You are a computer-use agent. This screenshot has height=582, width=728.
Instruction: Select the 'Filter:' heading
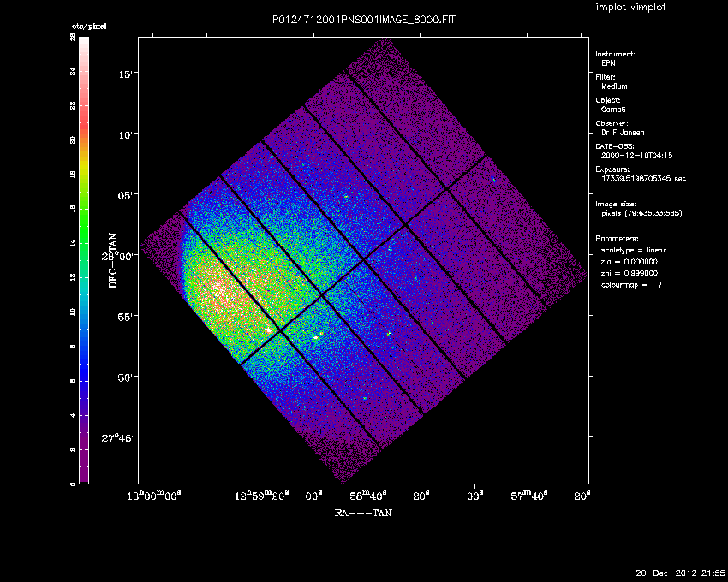[x=605, y=77]
